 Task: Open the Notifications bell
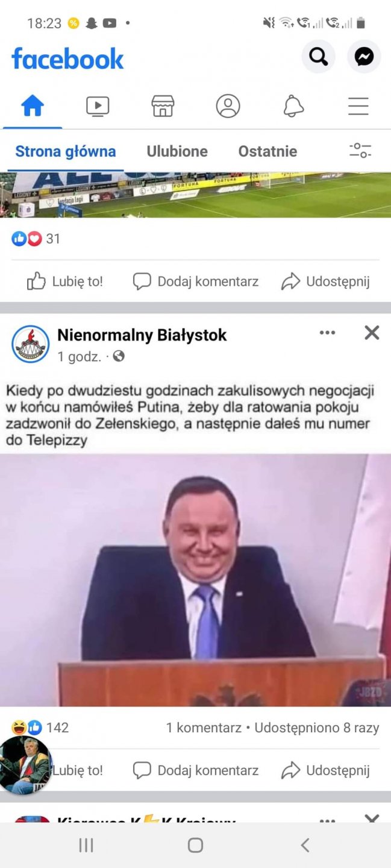(x=293, y=106)
